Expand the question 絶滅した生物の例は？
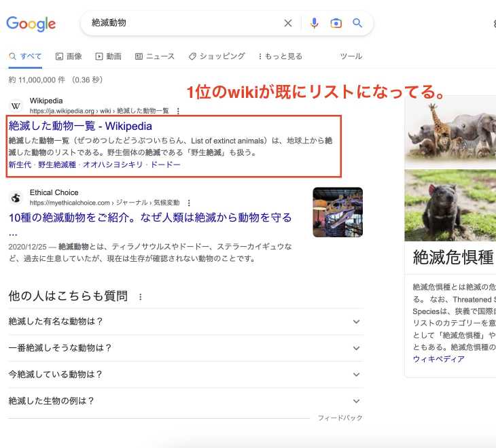 185,401
